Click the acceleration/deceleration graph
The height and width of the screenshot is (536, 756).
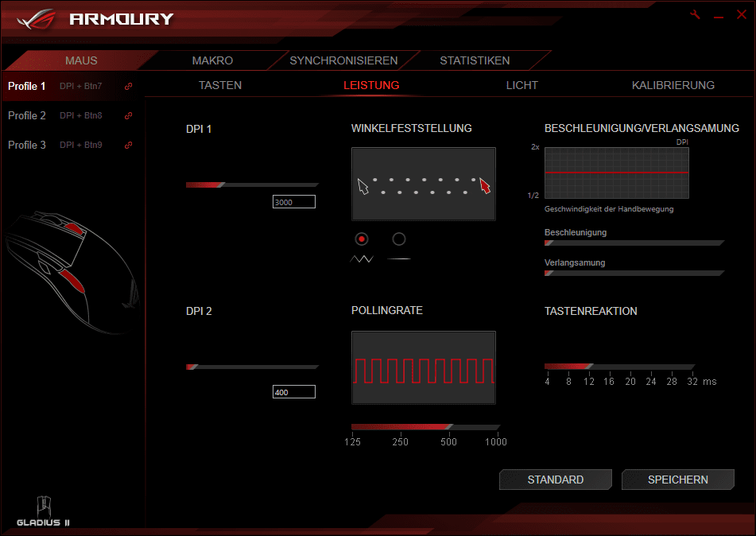[617, 173]
